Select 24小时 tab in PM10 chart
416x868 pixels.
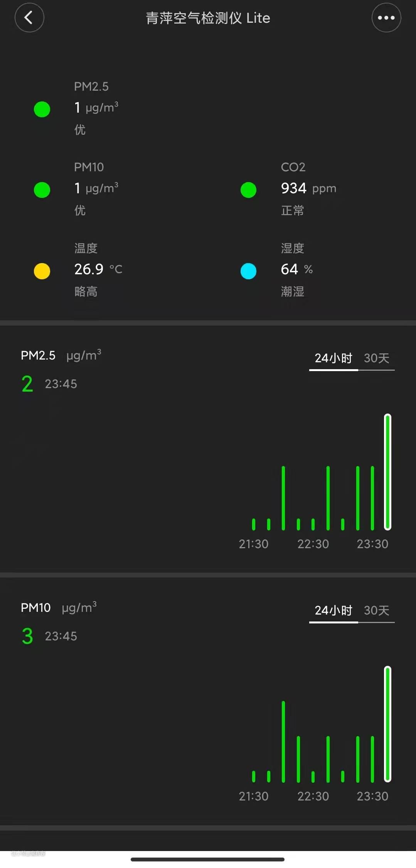[x=333, y=611]
